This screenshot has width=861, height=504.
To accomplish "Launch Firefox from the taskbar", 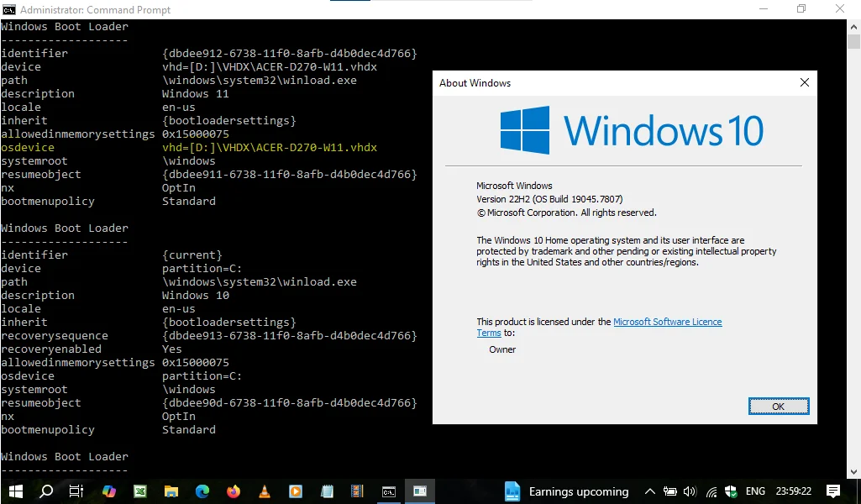I will [x=234, y=491].
